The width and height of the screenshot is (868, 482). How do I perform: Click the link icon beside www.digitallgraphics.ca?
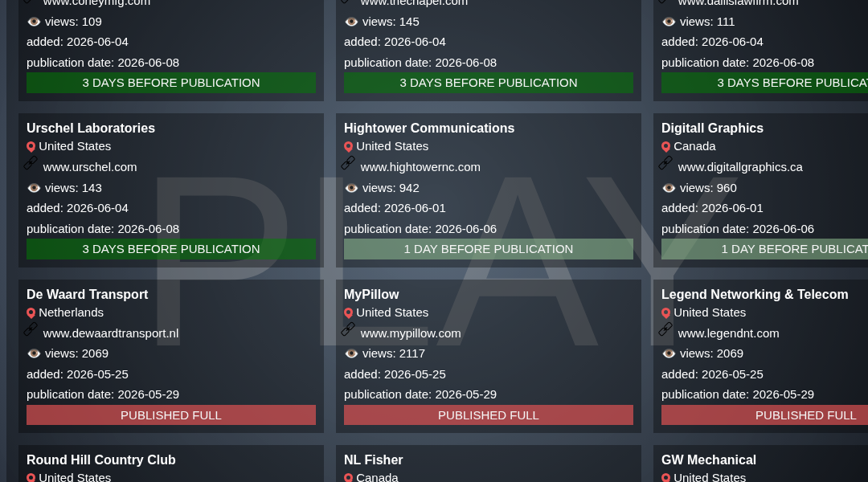pyautogui.click(x=665, y=163)
